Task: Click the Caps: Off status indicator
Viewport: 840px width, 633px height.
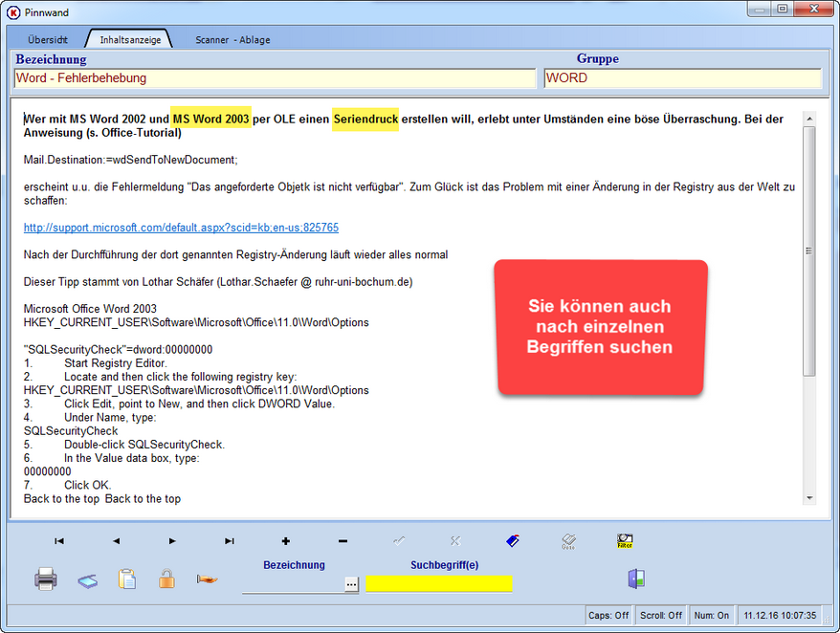Action: [x=608, y=616]
